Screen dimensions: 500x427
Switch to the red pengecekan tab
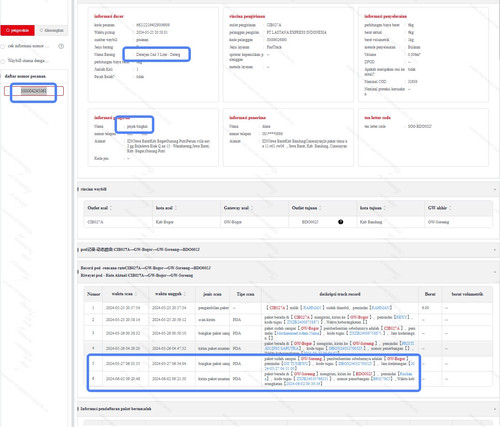click(x=17, y=30)
